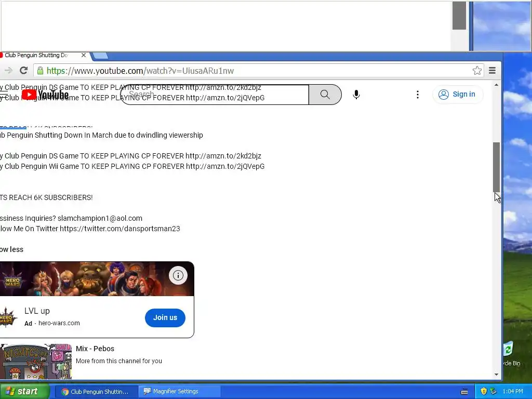Click the magnifying glass search button
This screenshot has height=399, width=532.
tap(325, 95)
